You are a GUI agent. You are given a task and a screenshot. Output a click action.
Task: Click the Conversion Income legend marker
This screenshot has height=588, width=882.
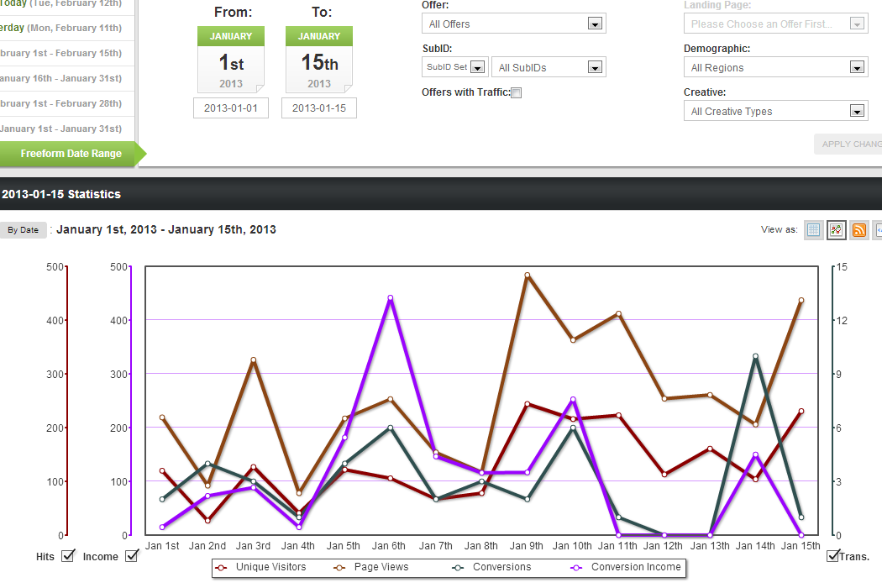577,568
